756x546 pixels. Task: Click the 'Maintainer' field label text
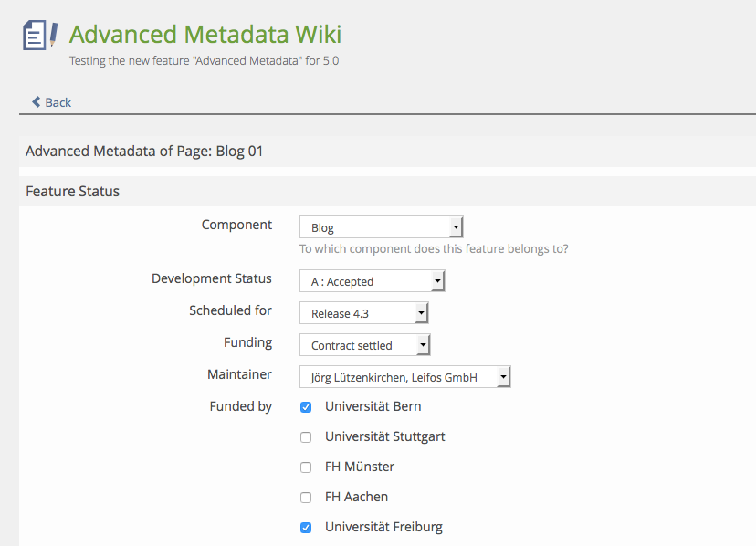239,374
